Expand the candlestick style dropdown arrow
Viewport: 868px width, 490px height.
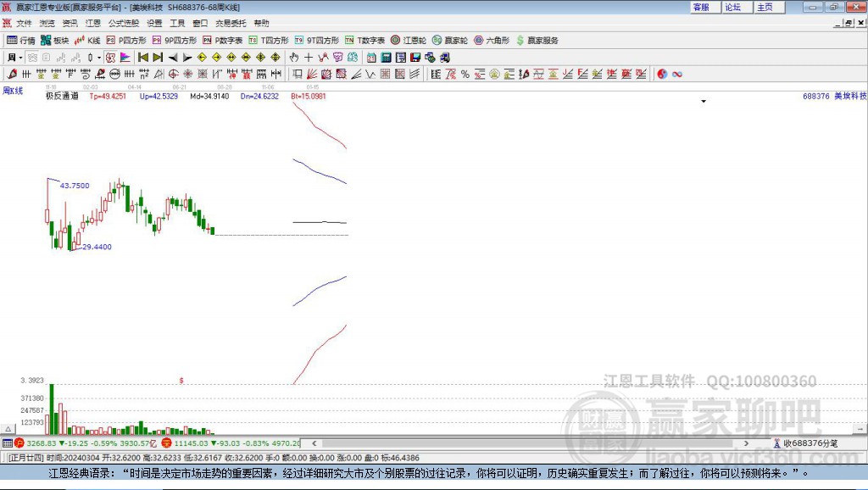[x=99, y=58]
